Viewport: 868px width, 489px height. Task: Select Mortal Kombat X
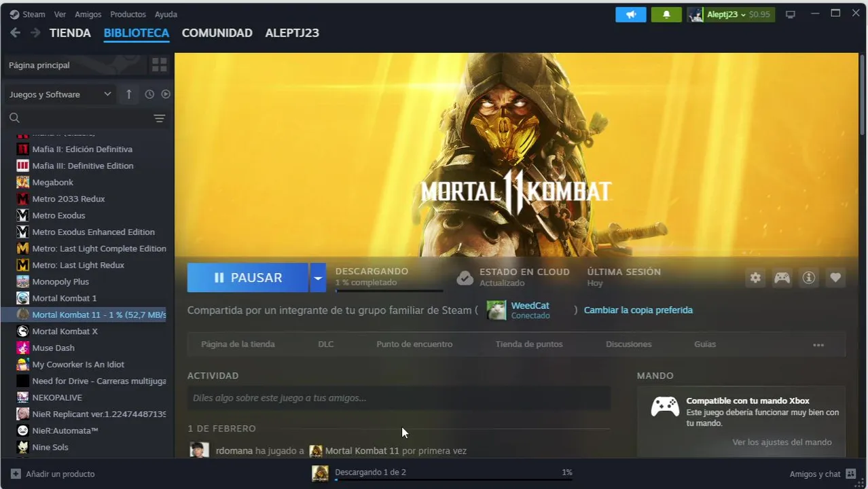click(65, 331)
